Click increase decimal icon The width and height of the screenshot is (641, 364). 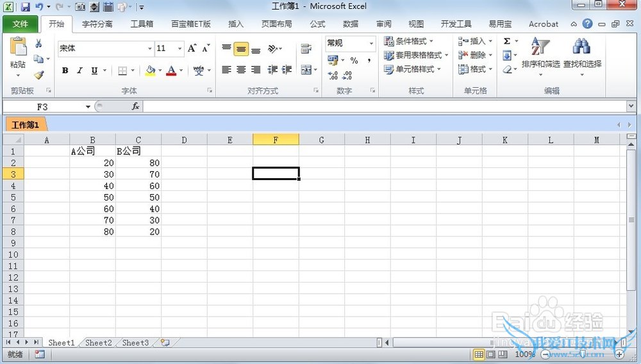click(333, 75)
